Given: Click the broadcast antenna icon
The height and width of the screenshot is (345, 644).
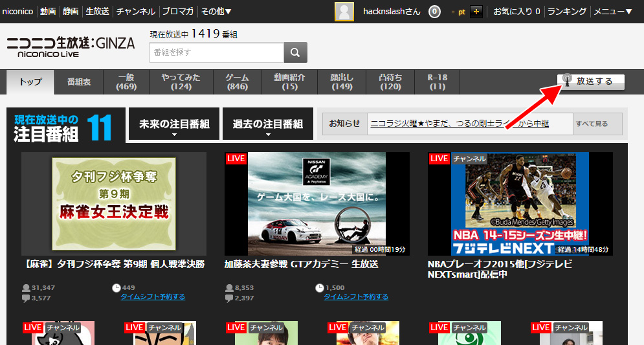Looking at the screenshot, I should coord(567,80).
